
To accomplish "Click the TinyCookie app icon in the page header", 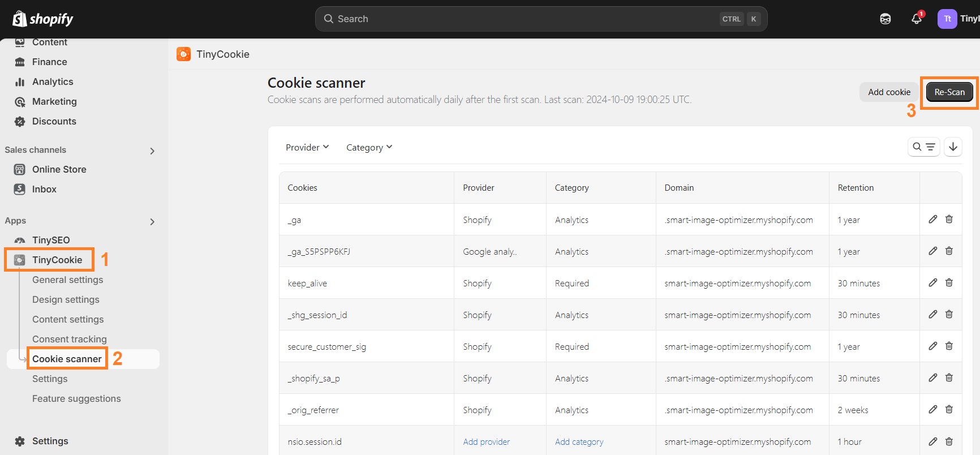I will pyautogui.click(x=183, y=54).
